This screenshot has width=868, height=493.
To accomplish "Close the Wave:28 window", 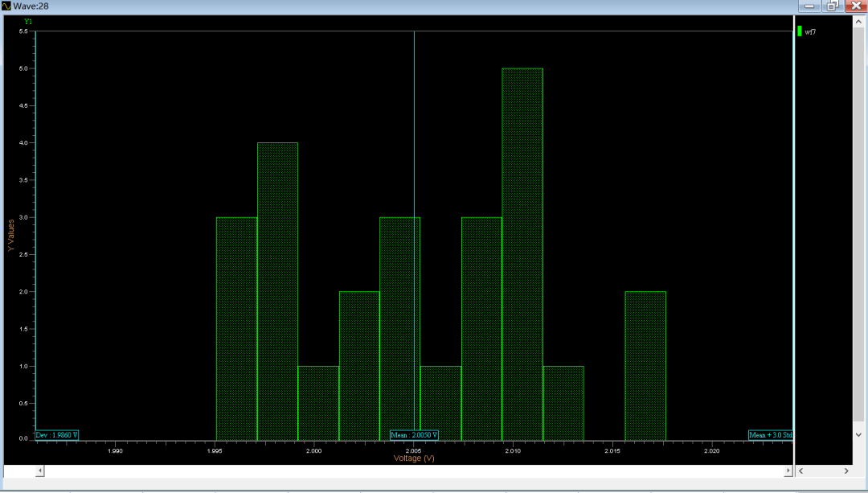I will tap(855, 6).
